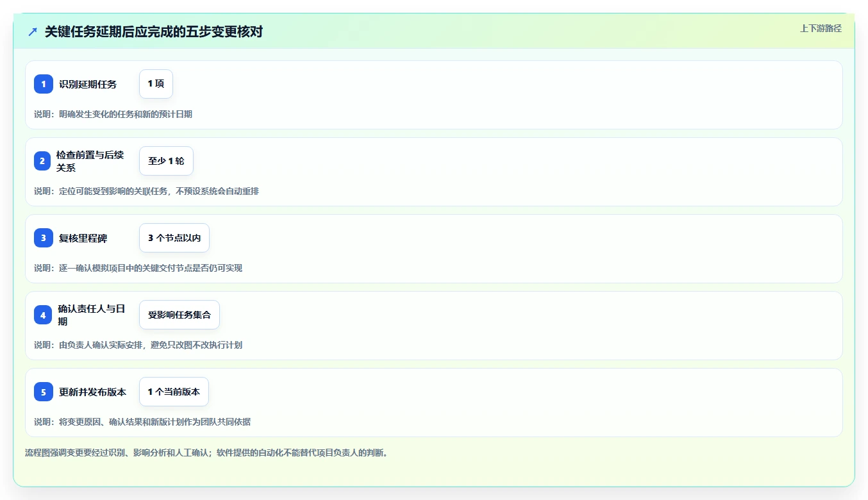Click description 明确发生变化的任务和新的预计日期
868x500 pixels.
113,114
